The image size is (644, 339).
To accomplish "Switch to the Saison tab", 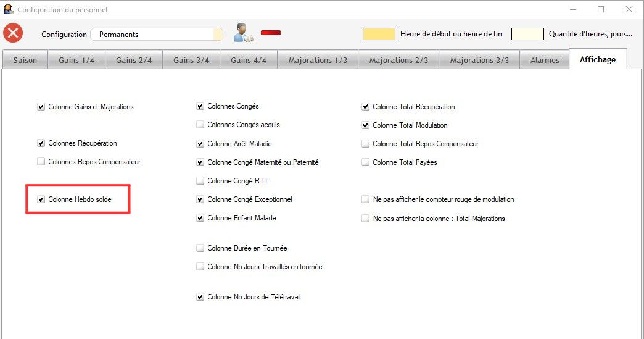I will [25, 60].
